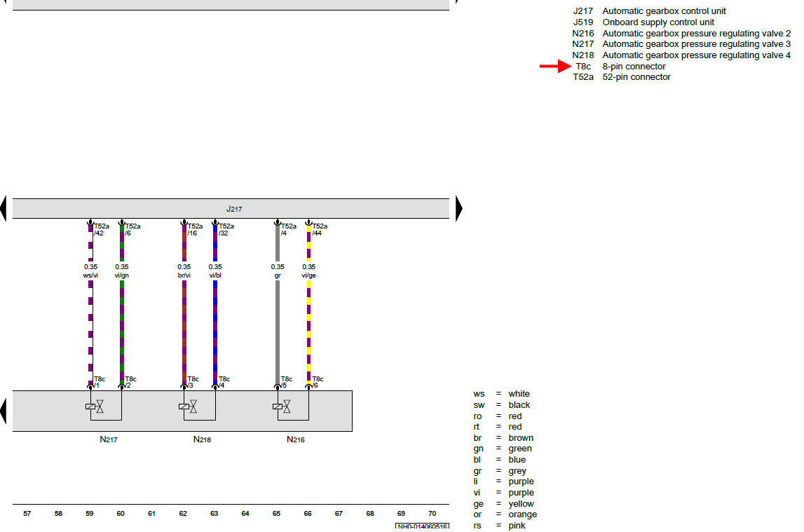Screen dimensions: 804x532
Task: Select the 'rs = pink' color code row
Action: [x=499, y=526]
